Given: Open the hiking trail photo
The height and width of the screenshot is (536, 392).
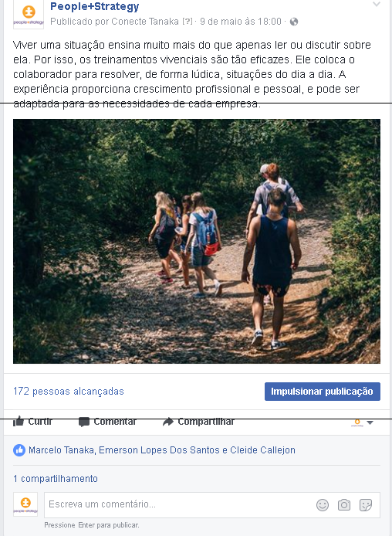Looking at the screenshot, I should [197, 241].
